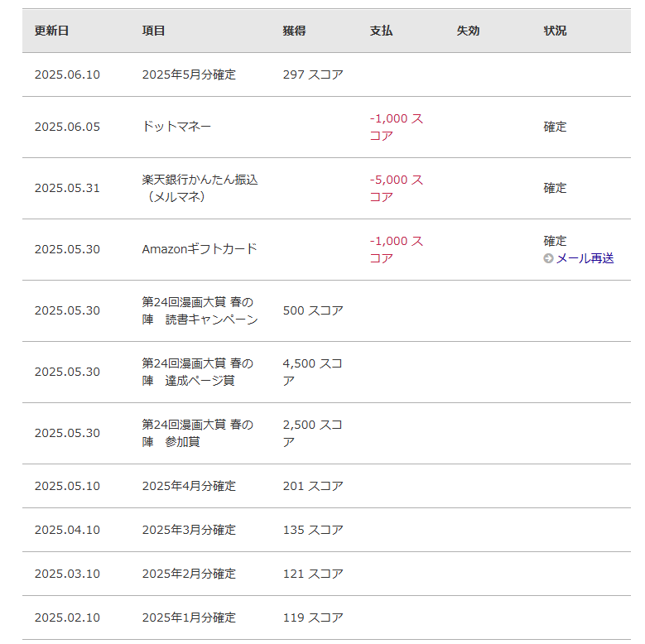Screen dimensions: 645x644
Task: Select the 支払 column header
Action: point(381,31)
